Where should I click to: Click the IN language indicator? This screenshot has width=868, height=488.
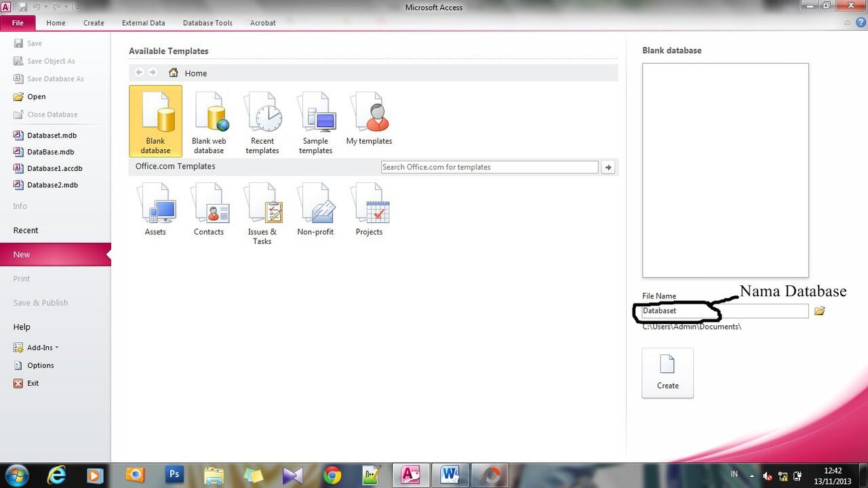(x=734, y=474)
